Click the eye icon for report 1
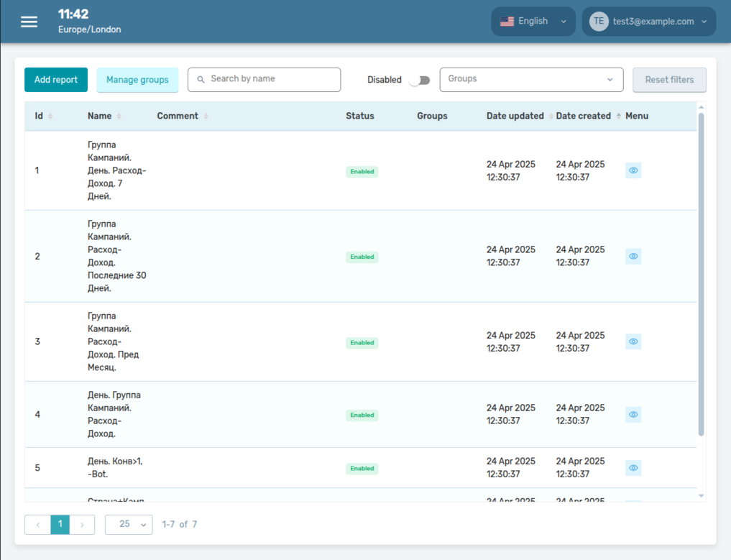731x560 pixels. coord(633,171)
